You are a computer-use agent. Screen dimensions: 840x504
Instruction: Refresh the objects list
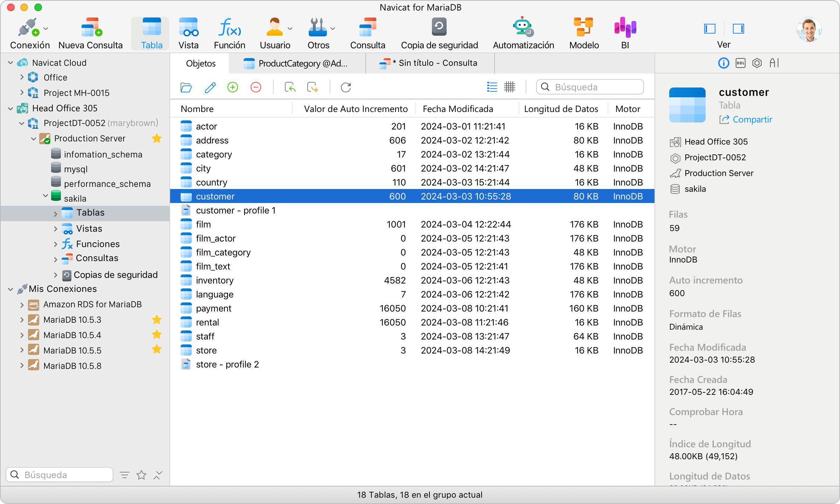[x=346, y=87]
